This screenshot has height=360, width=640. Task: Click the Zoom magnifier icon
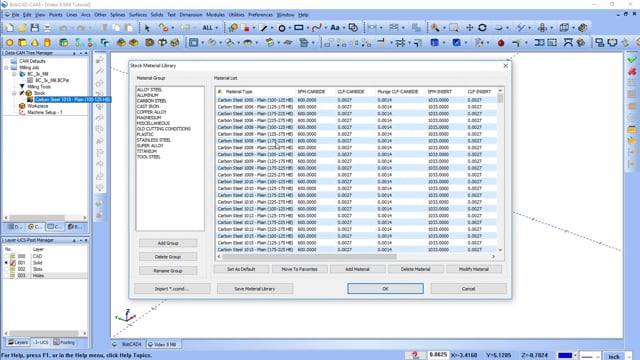(x=435, y=28)
